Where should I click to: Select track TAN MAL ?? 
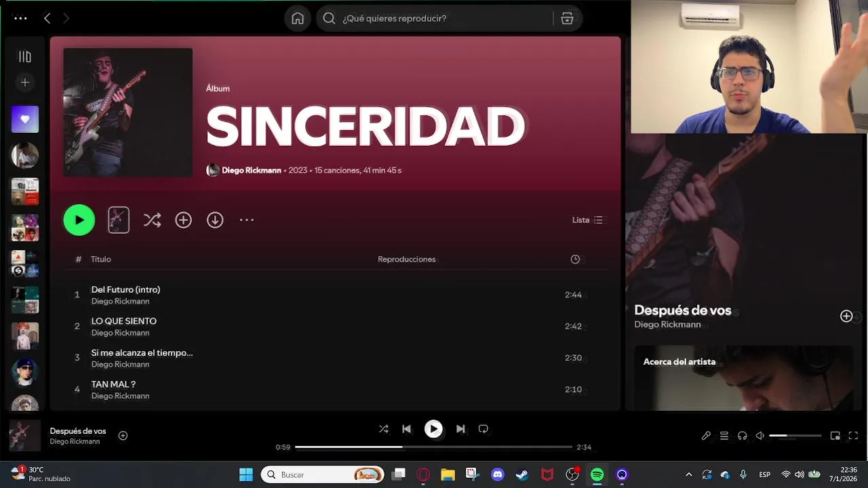click(x=113, y=384)
